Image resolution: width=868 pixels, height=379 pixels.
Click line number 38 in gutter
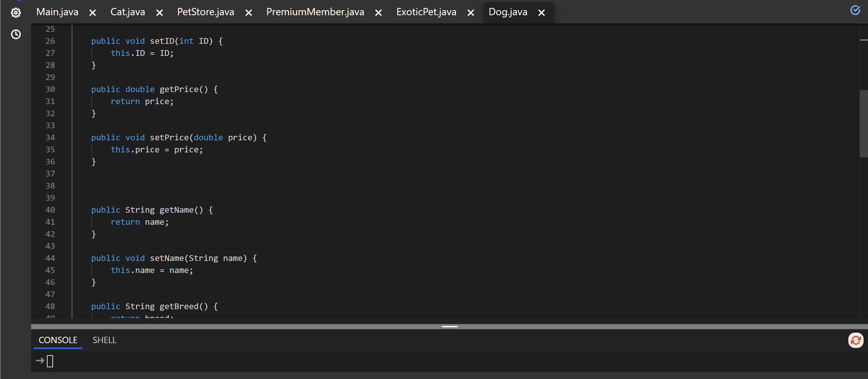point(50,186)
